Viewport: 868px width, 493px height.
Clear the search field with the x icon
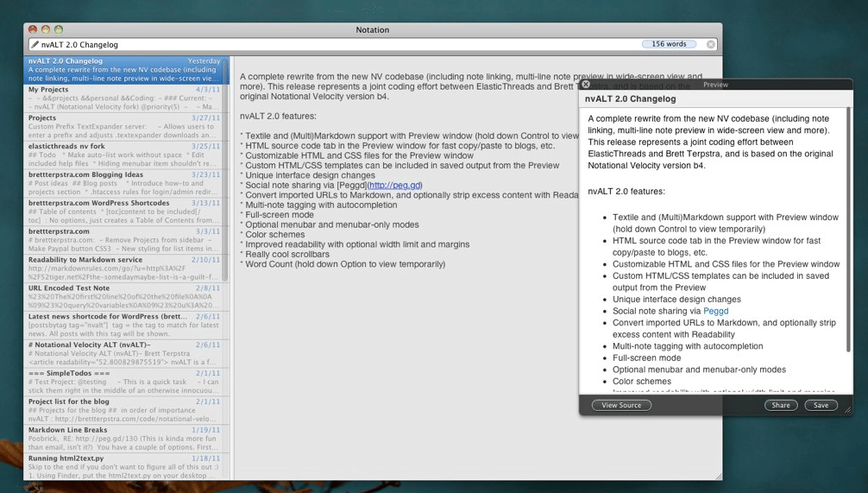711,44
